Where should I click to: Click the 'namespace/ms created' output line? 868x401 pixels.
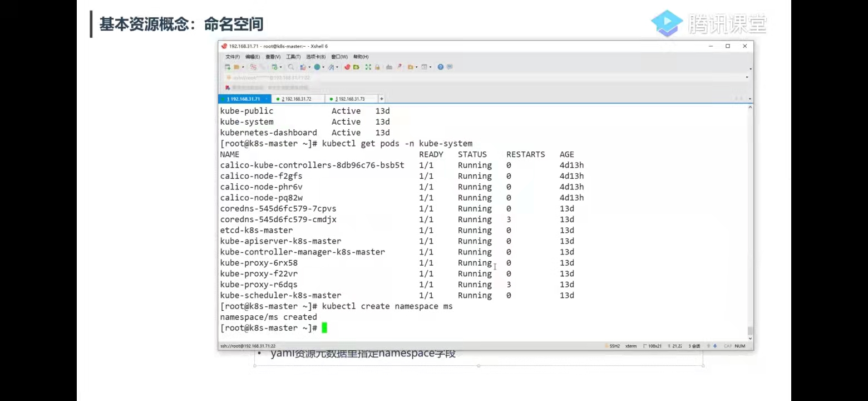(x=269, y=317)
